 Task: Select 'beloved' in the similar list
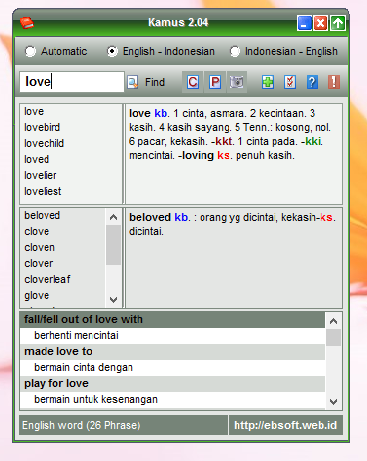coord(42,215)
